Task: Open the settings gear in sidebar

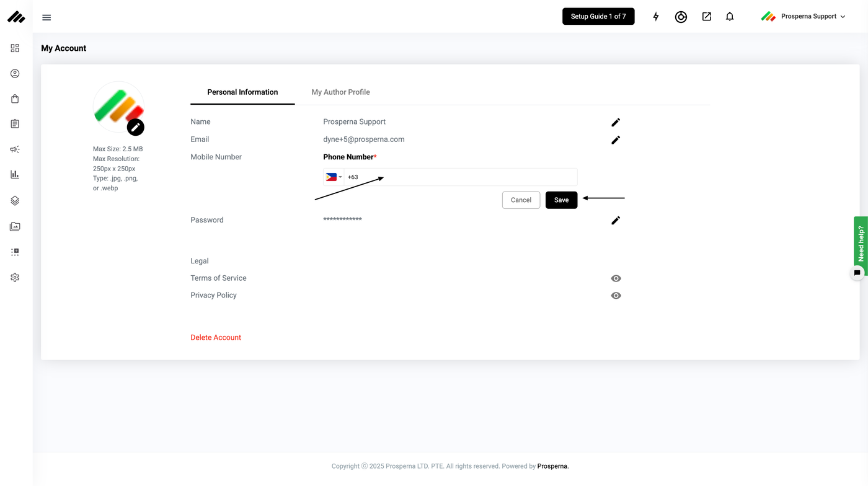Action: point(15,278)
